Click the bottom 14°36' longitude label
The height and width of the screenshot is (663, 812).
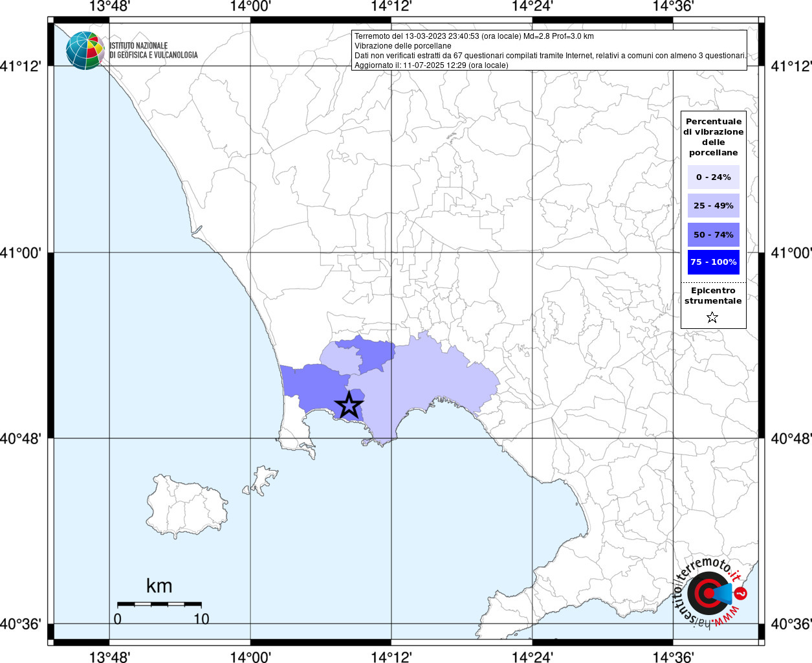[x=674, y=657]
